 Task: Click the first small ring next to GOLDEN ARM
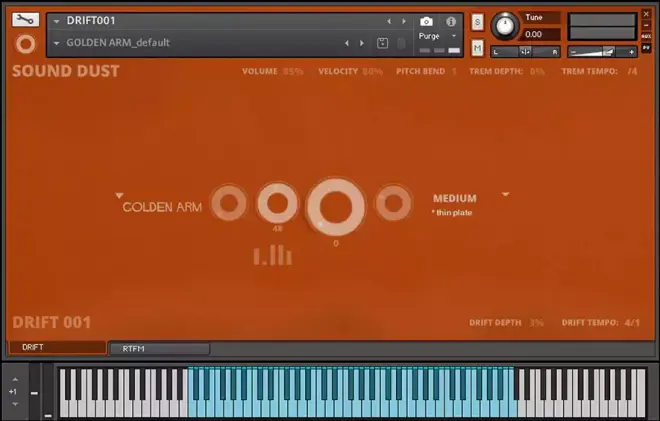point(229,203)
